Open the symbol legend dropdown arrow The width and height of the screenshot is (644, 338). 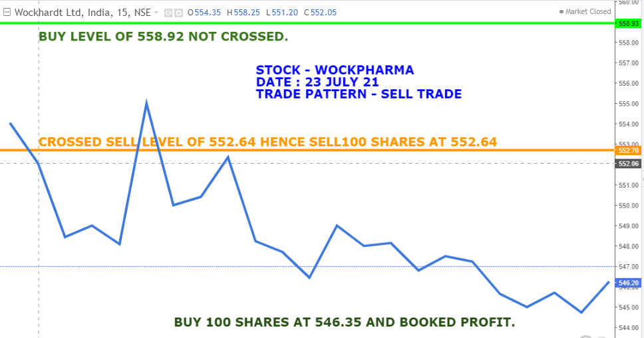click(156, 12)
